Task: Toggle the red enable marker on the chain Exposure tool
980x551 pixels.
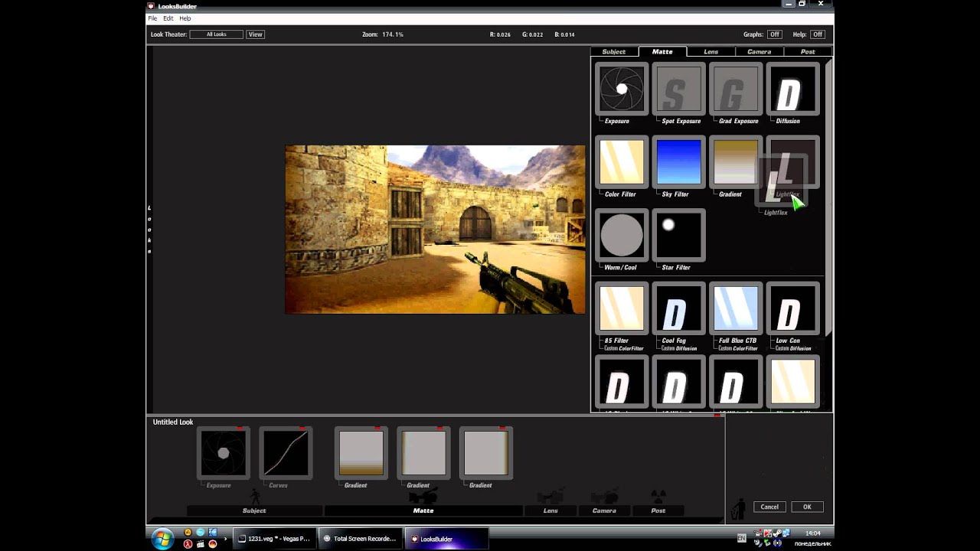Action: click(240, 428)
